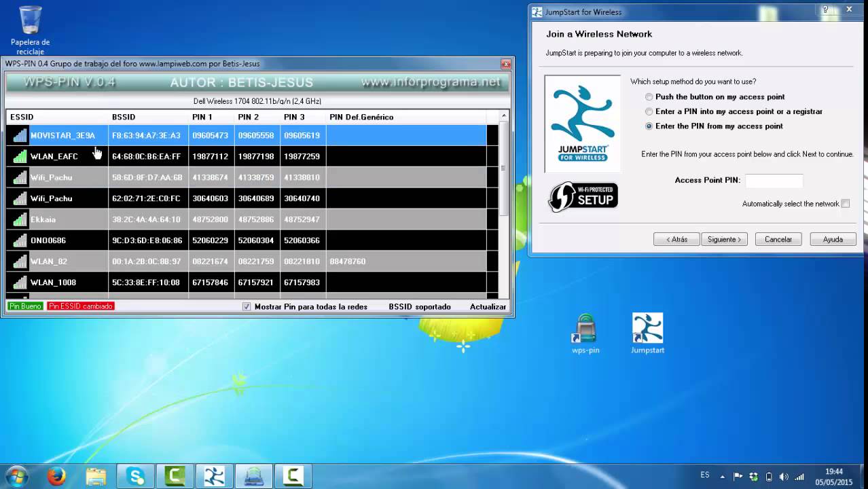Click scroll-up arrow of network list
The image size is (868, 489).
[503, 116]
